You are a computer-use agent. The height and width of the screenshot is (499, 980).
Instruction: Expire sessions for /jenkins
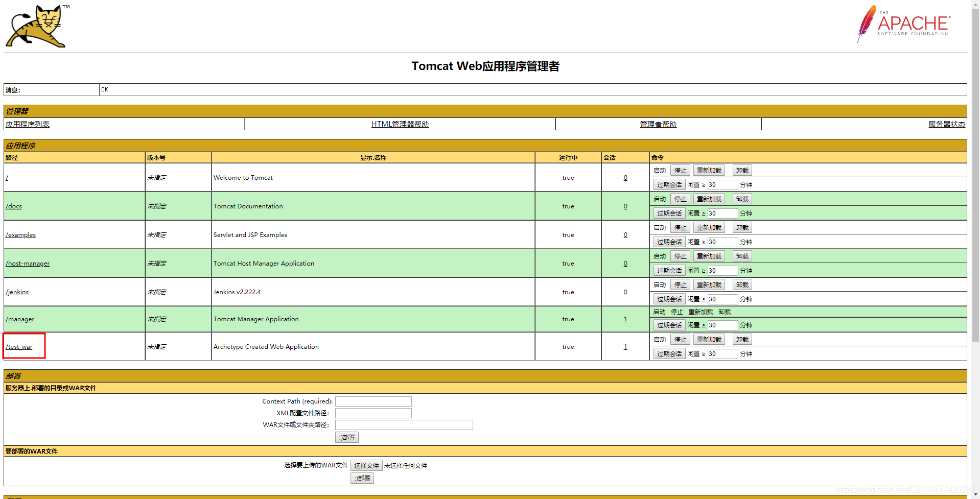(669, 299)
